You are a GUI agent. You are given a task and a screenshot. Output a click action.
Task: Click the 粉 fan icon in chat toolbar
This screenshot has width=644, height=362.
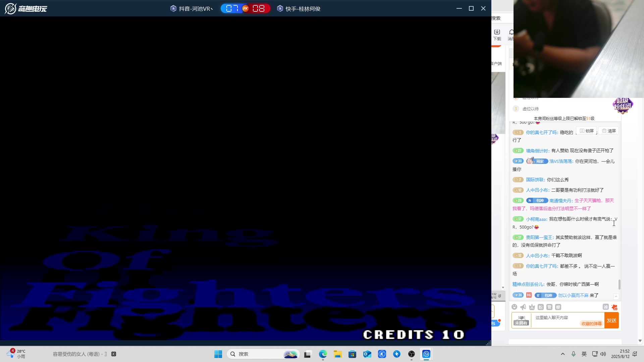click(x=540, y=307)
